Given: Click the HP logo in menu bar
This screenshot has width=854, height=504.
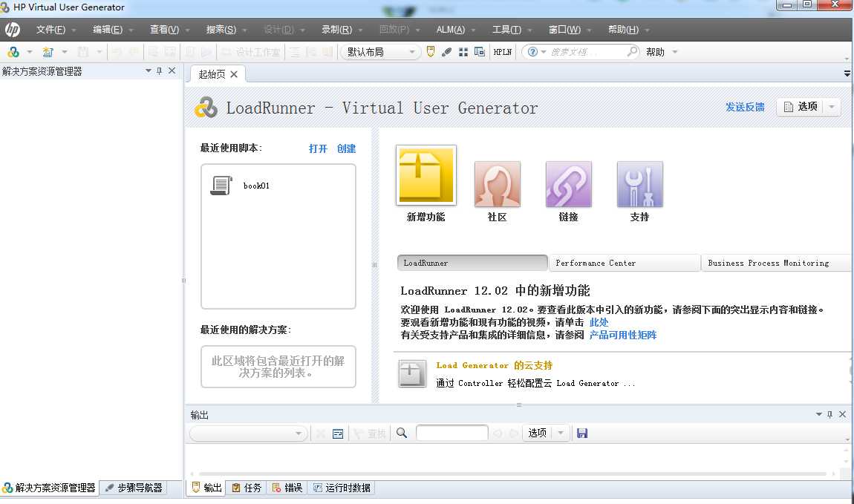Looking at the screenshot, I should click(13, 30).
